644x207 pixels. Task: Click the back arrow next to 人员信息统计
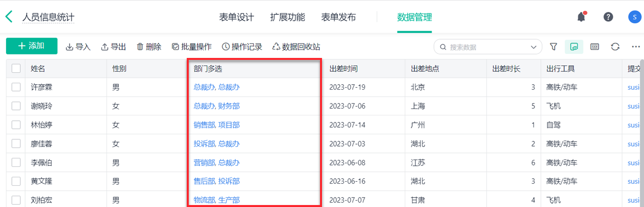click(9, 17)
